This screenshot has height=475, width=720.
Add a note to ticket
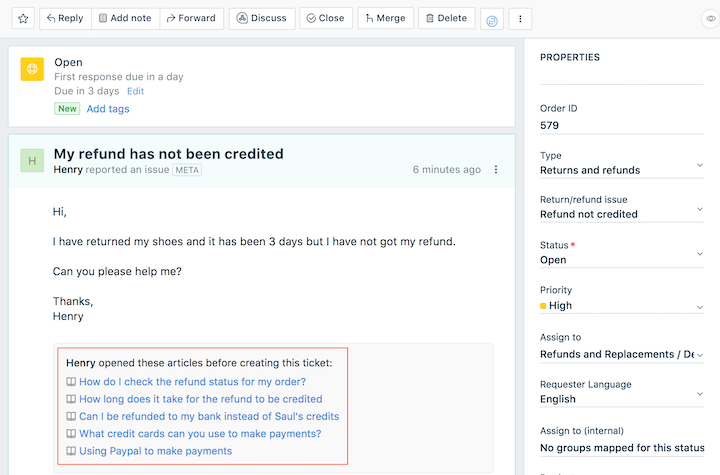click(x=125, y=18)
